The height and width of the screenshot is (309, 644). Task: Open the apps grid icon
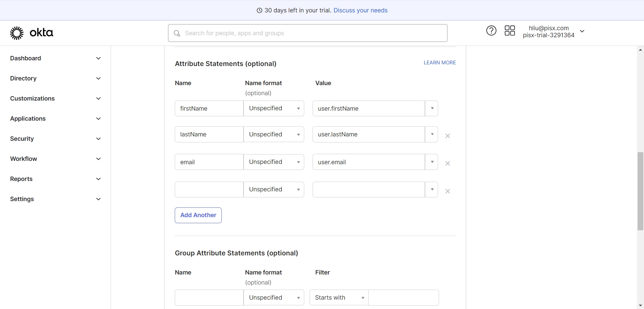point(509,31)
